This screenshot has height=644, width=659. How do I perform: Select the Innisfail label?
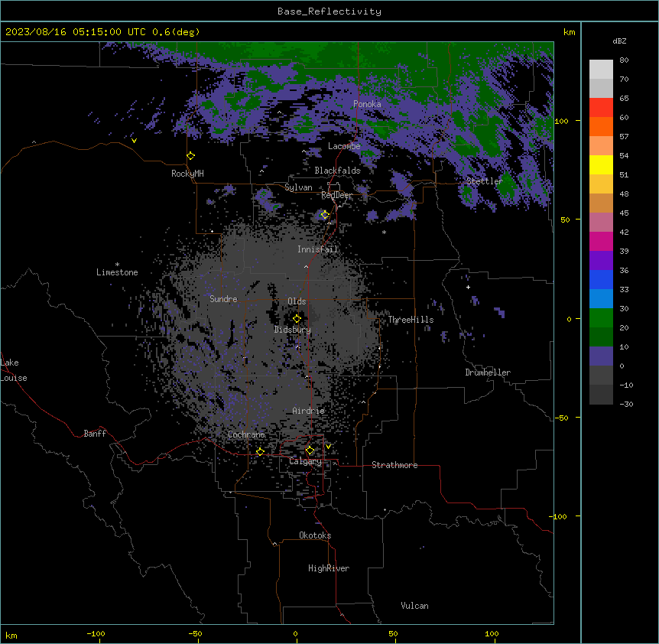point(317,249)
